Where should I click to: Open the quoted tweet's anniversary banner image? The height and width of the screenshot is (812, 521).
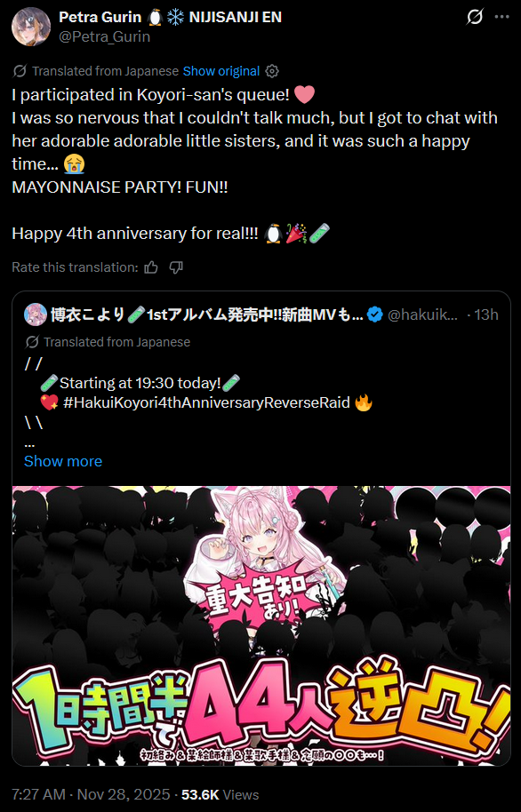coord(261,625)
